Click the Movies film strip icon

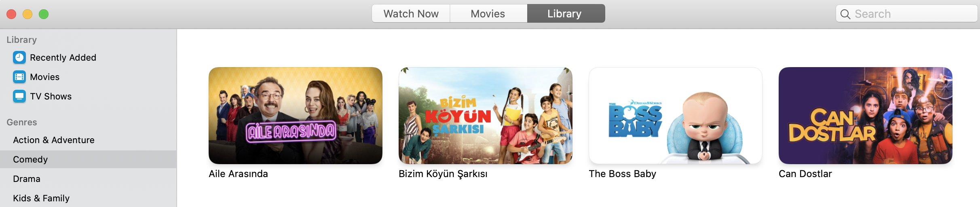coord(19,77)
